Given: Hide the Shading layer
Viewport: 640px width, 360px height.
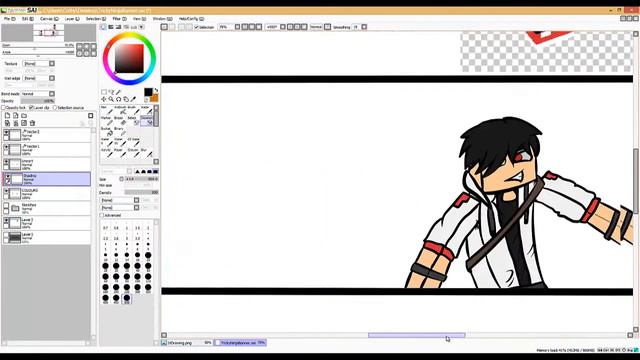Looking at the screenshot, I should 8,176.
